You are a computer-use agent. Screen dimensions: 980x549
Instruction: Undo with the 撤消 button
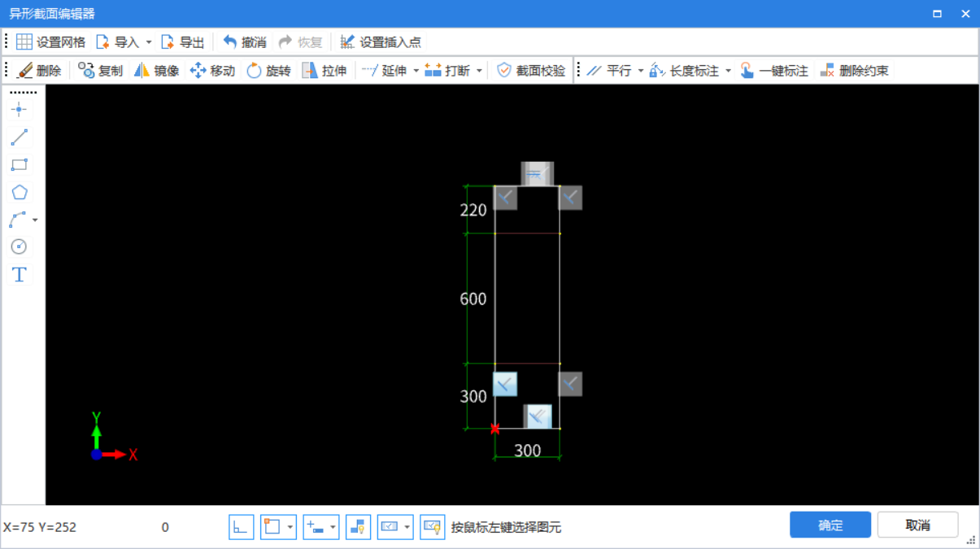[x=245, y=42]
